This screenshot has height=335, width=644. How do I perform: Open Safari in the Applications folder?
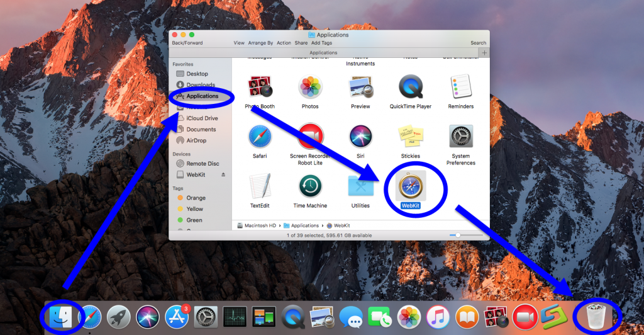coord(260,137)
